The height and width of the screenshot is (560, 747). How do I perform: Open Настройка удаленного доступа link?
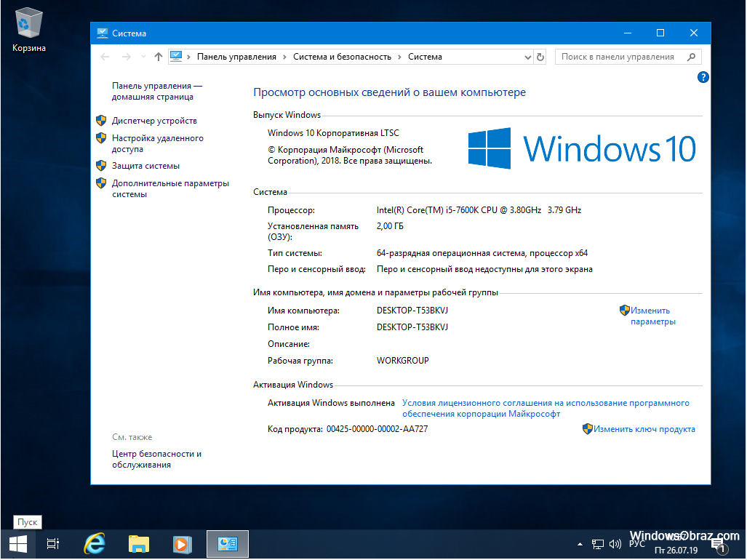click(x=157, y=143)
